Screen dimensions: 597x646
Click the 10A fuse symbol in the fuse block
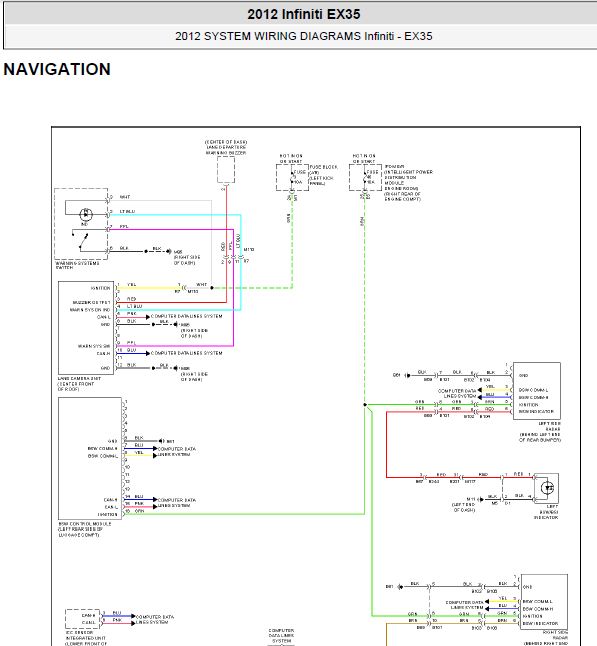(x=292, y=179)
